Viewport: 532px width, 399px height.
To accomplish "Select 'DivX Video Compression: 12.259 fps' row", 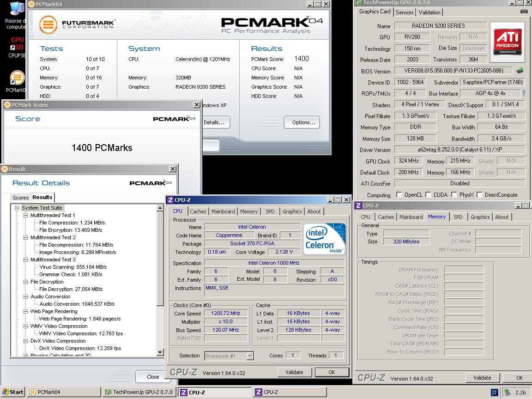I will 80,349.
